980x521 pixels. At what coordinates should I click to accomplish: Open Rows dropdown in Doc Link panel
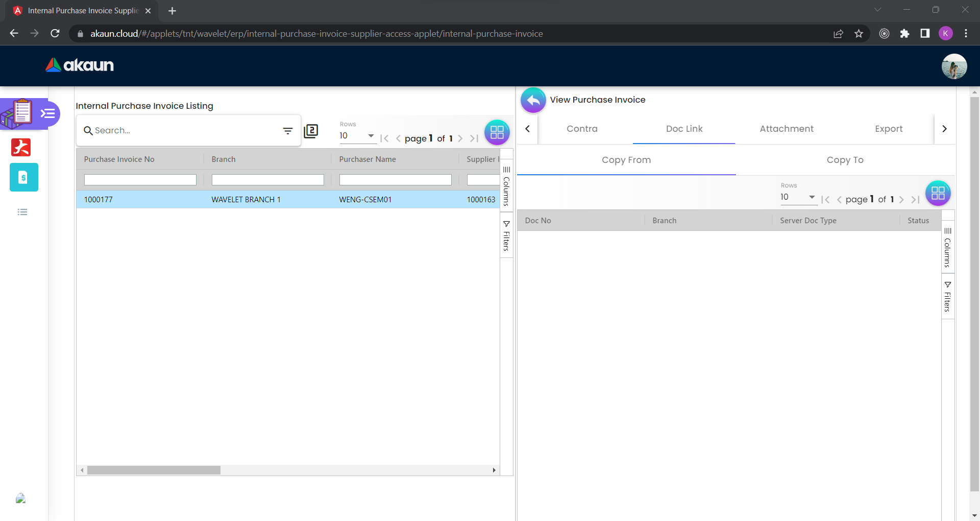[798, 197]
